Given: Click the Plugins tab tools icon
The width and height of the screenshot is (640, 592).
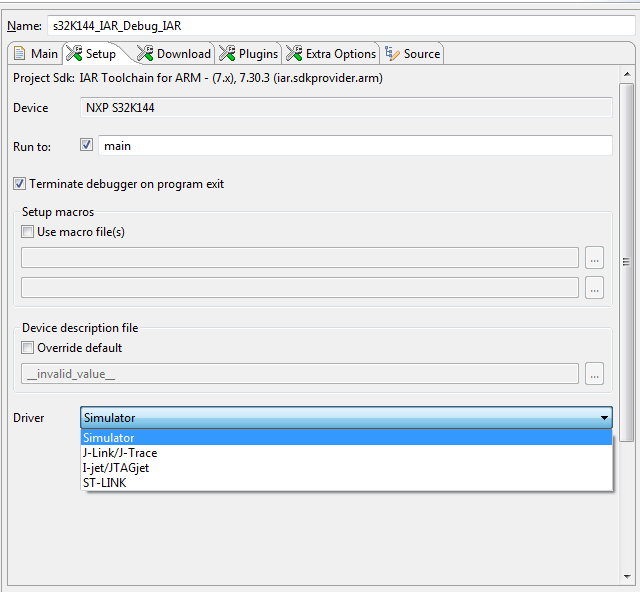Looking at the screenshot, I should (227, 53).
